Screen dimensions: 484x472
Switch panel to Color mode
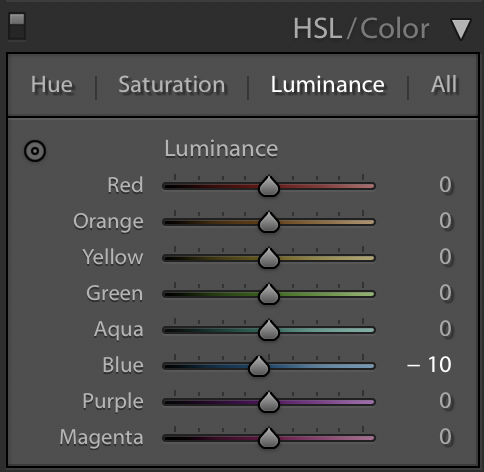[x=395, y=29]
